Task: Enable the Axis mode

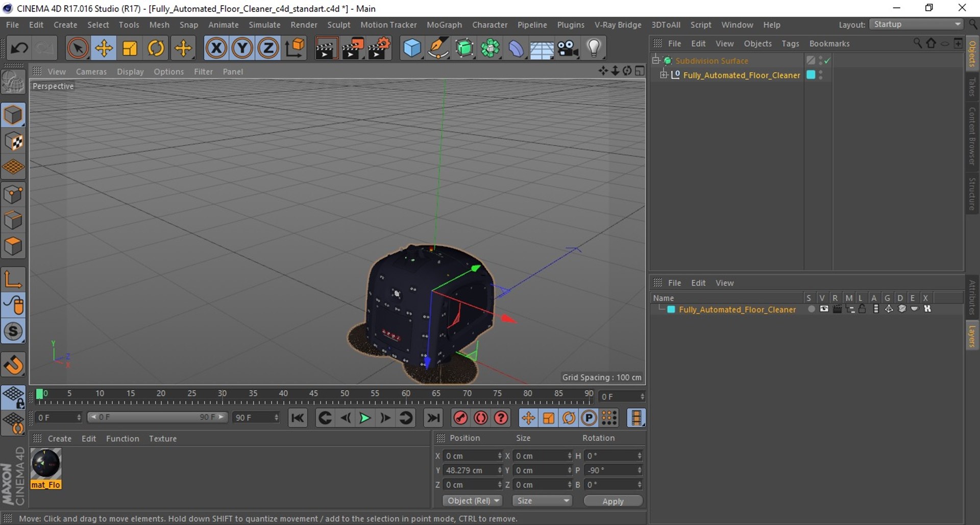Action: pos(13,279)
